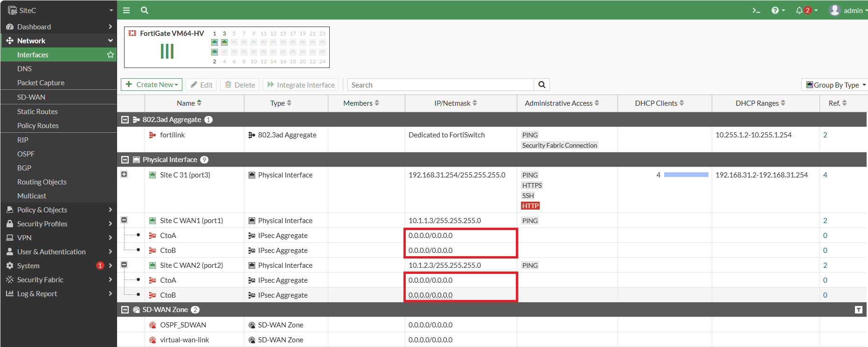The image size is (868, 347).
Task: Sort by DHCP Ranges column arrows
Action: pyautogui.click(x=783, y=103)
